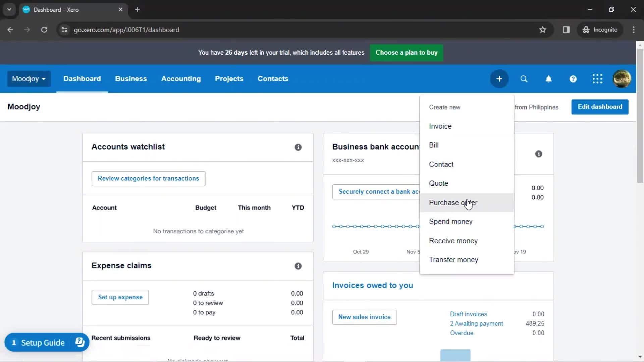Select Bill from Create new menu
644x362 pixels.
pyautogui.click(x=467, y=145)
